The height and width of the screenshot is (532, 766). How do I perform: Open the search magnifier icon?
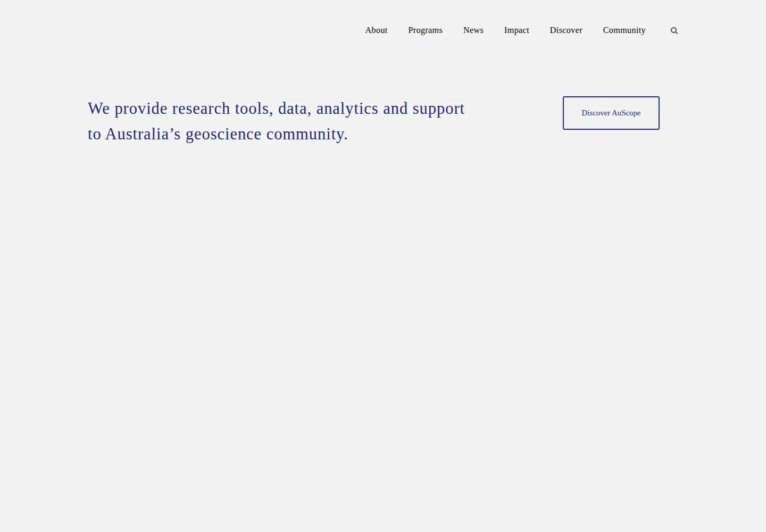(674, 31)
